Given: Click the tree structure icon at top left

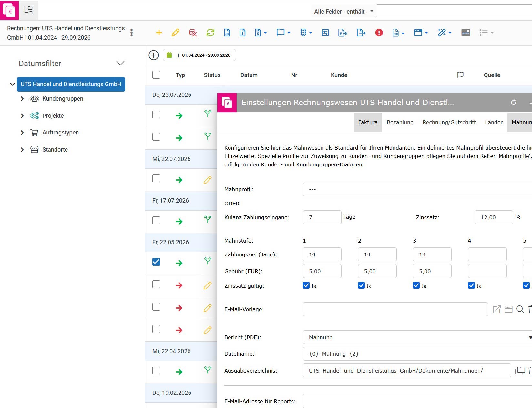Looking at the screenshot, I should [28, 10].
